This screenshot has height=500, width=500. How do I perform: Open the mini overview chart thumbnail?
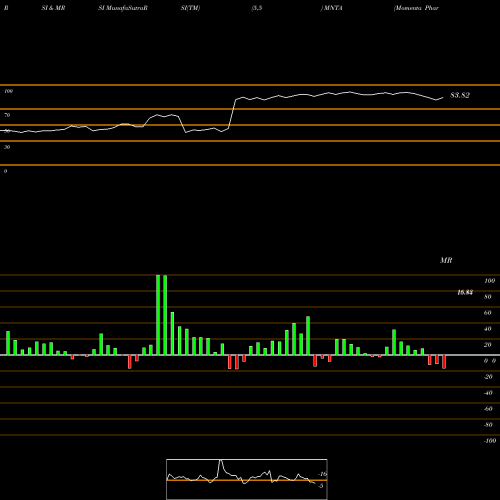[247, 479]
